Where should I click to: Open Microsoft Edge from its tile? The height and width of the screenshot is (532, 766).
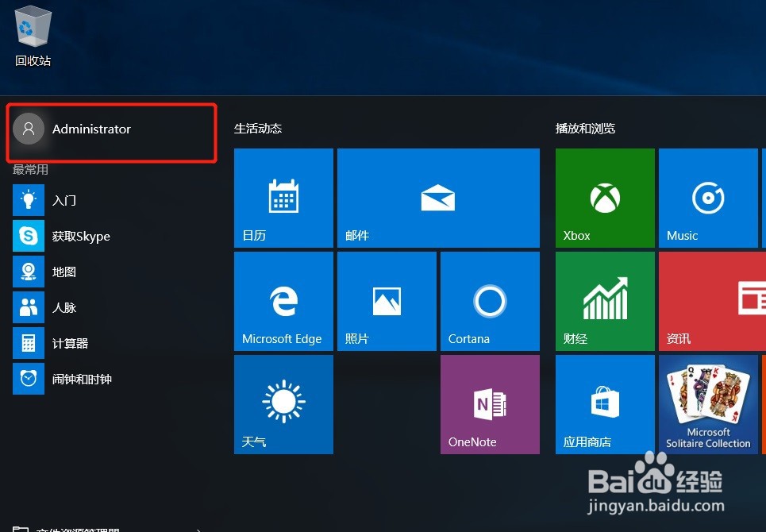point(283,301)
